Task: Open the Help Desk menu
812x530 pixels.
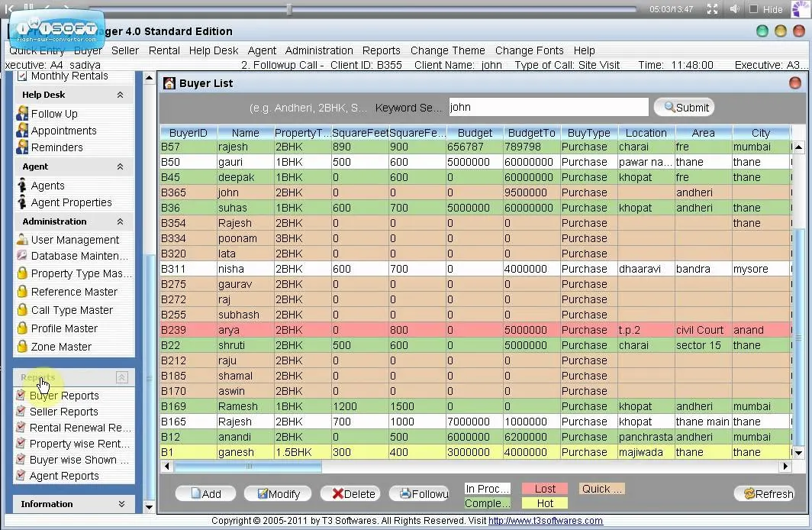Action: pyautogui.click(x=214, y=50)
